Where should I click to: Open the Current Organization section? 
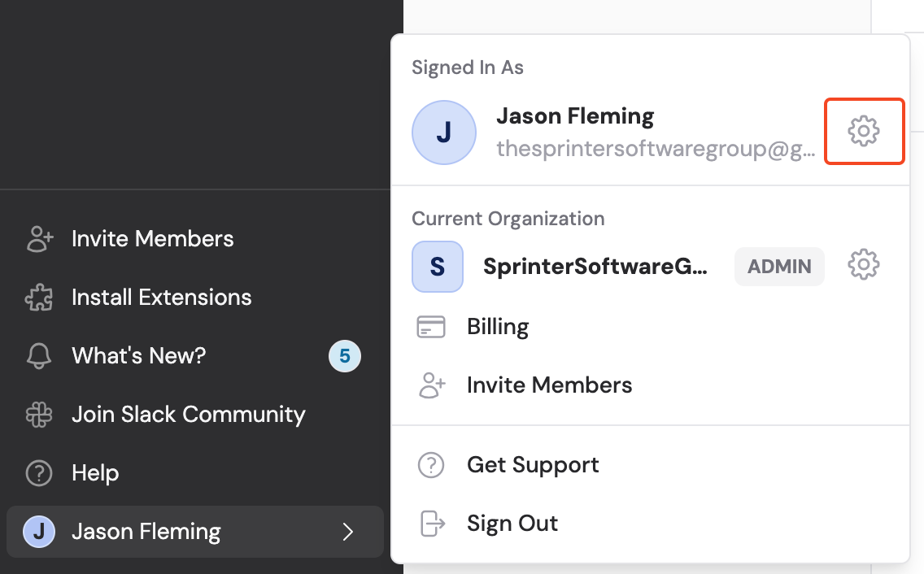click(508, 219)
